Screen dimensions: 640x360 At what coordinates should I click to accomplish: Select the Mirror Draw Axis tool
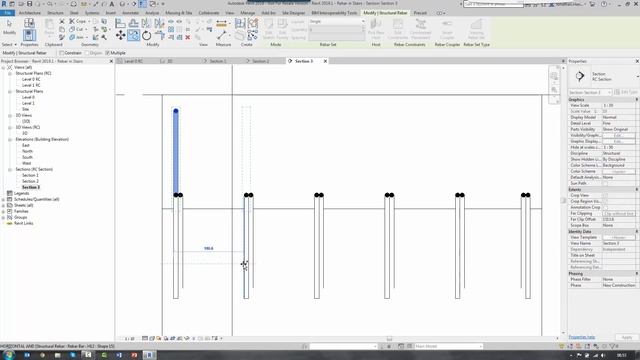click(160, 23)
